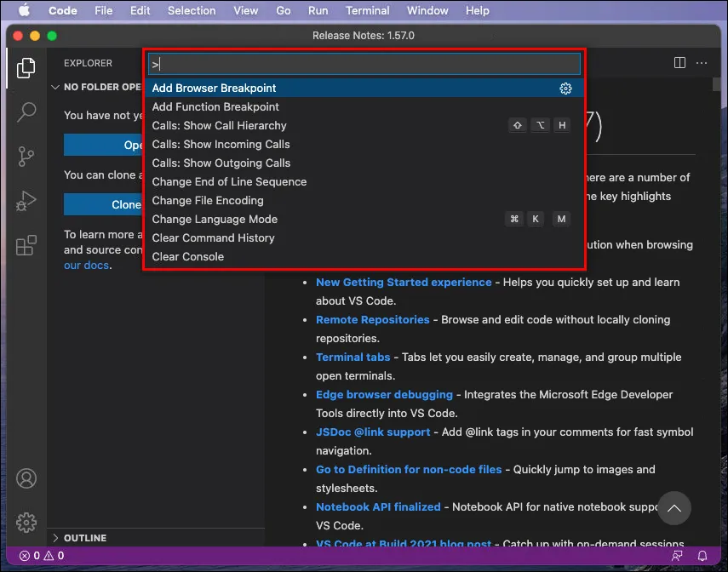Open the Terminal tabs link
This screenshot has width=728, height=572.
click(353, 357)
